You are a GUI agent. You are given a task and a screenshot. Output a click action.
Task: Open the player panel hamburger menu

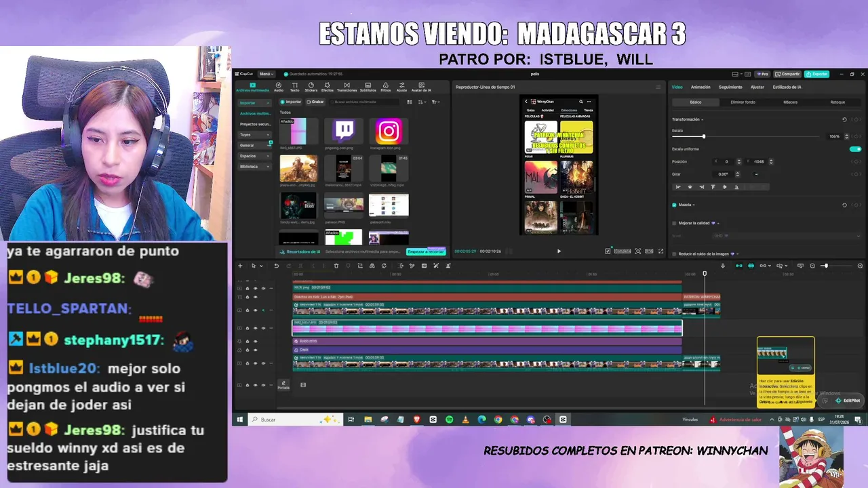pos(658,87)
